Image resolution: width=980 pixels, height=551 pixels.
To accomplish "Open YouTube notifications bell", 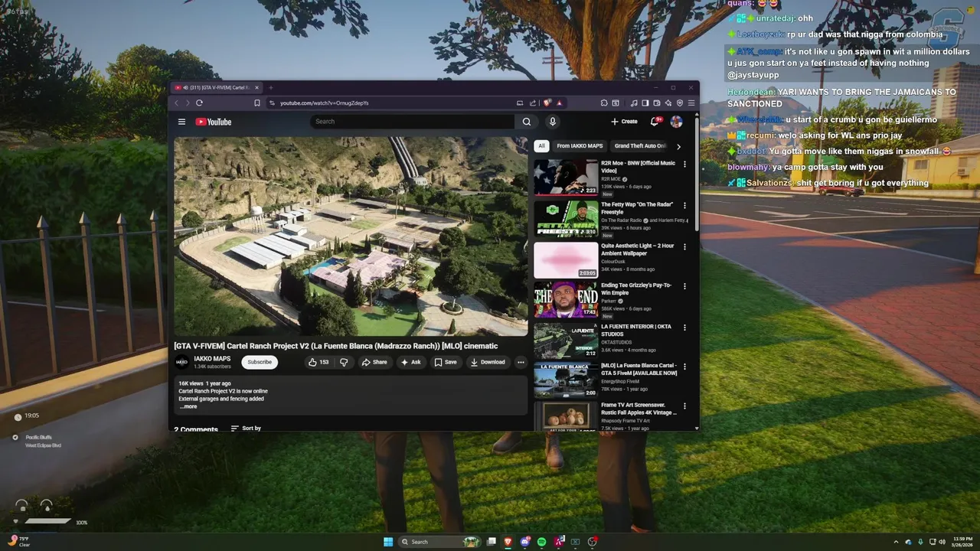I will (655, 122).
